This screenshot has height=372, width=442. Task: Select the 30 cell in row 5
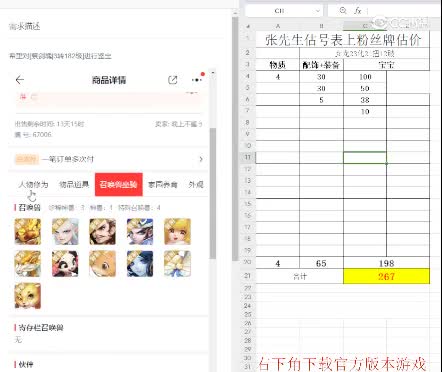[x=321, y=88]
